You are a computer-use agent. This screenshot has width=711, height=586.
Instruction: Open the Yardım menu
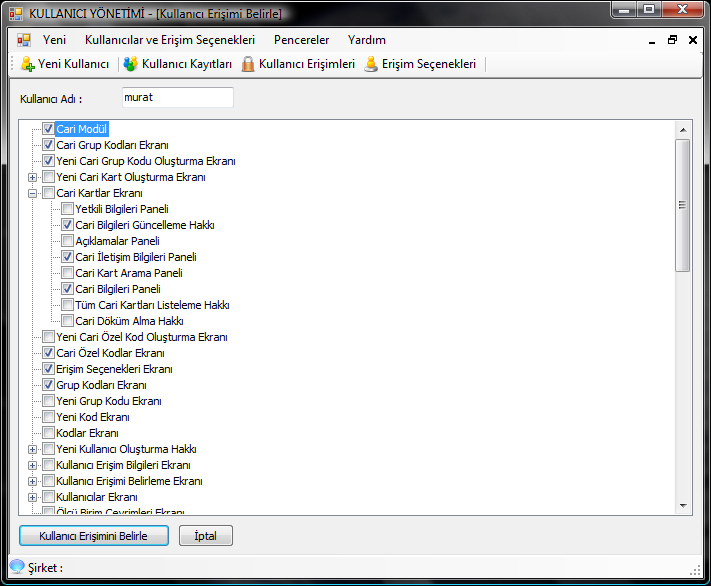[x=366, y=40]
